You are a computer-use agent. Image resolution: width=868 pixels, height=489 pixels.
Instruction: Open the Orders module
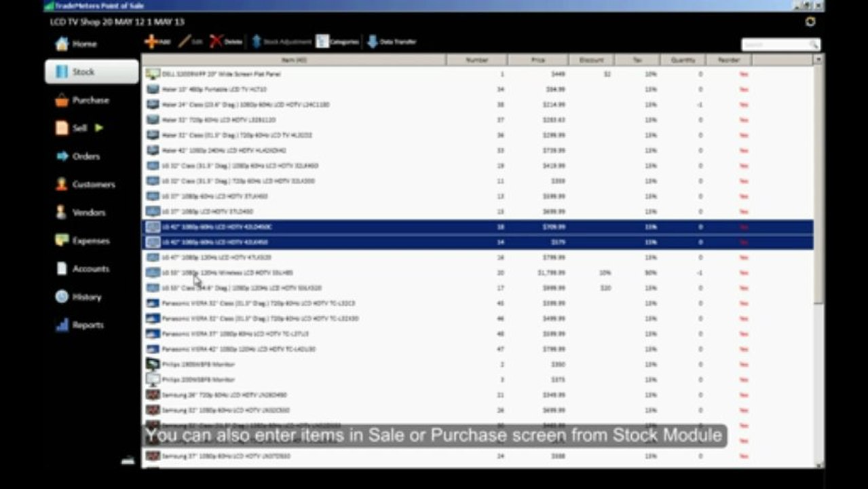(x=78, y=156)
